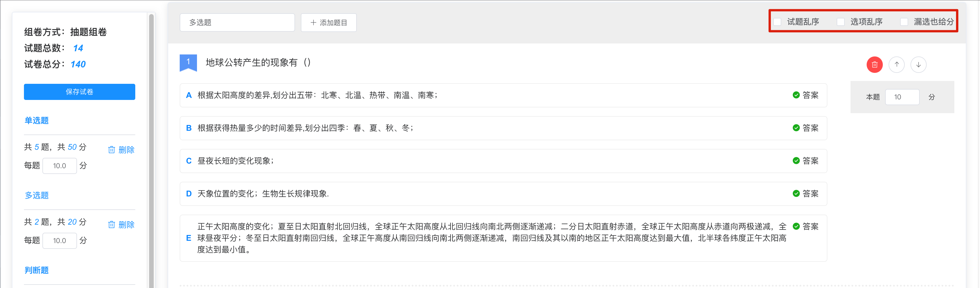The image size is (980, 288).
Task: Jump to the 单选题 section
Action: 37,120
